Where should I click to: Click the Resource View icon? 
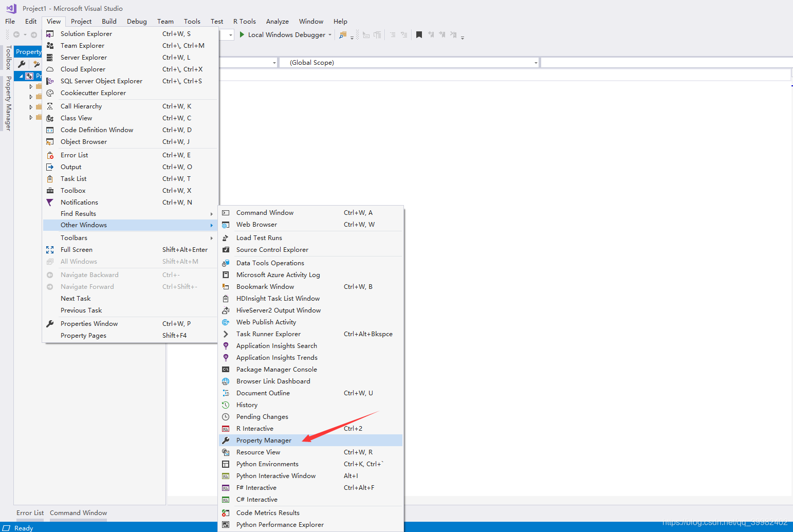(226, 452)
